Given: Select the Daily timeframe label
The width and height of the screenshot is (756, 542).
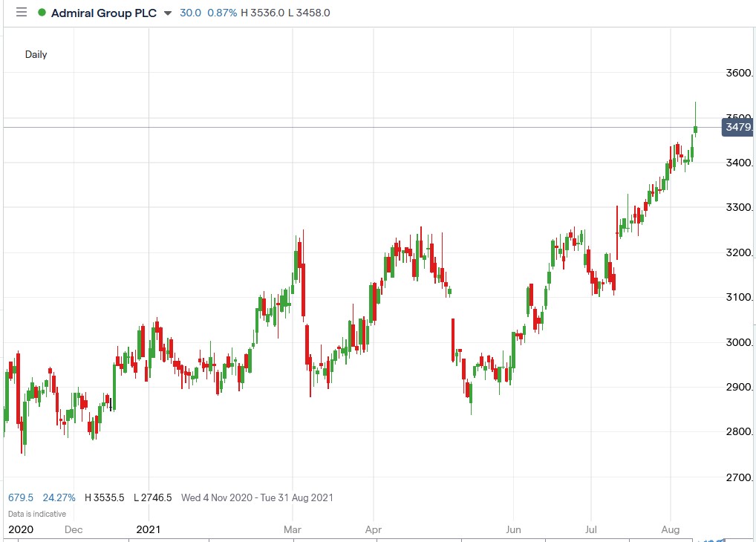Looking at the screenshot, I should tap(36, 54).
